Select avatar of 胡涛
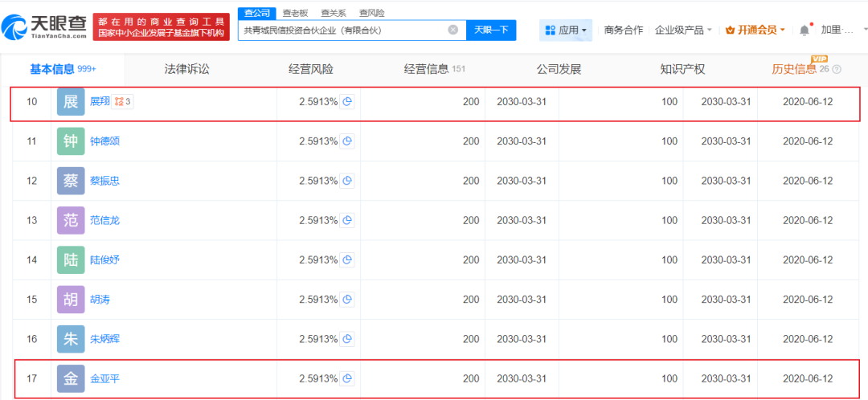 tap(71, 300)
